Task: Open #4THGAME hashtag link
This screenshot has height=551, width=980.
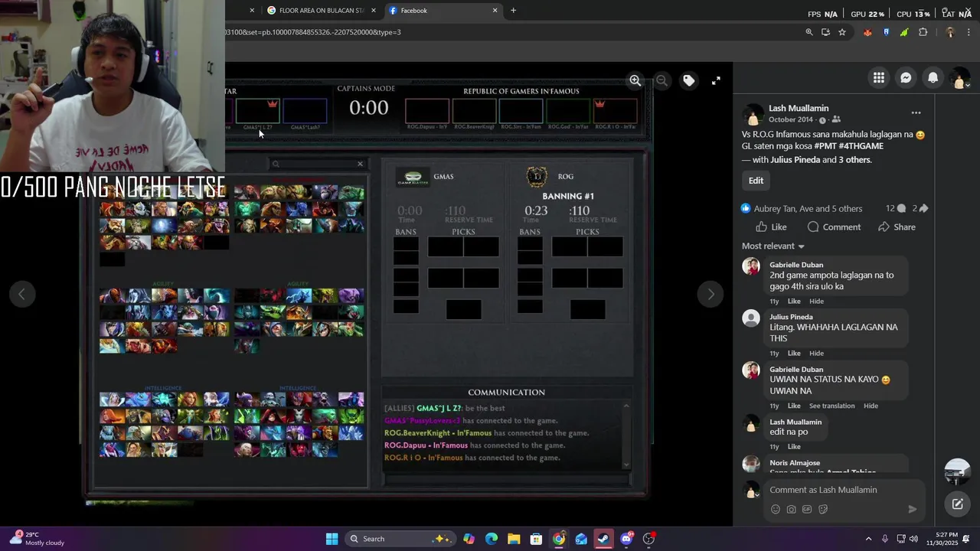Action: pyautogui.click(x=861, y=146)
